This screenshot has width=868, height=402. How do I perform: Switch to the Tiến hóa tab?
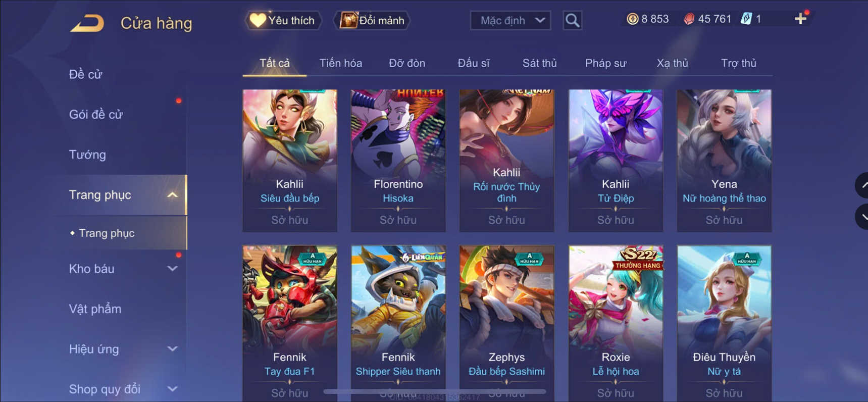(x=341, y=63)
